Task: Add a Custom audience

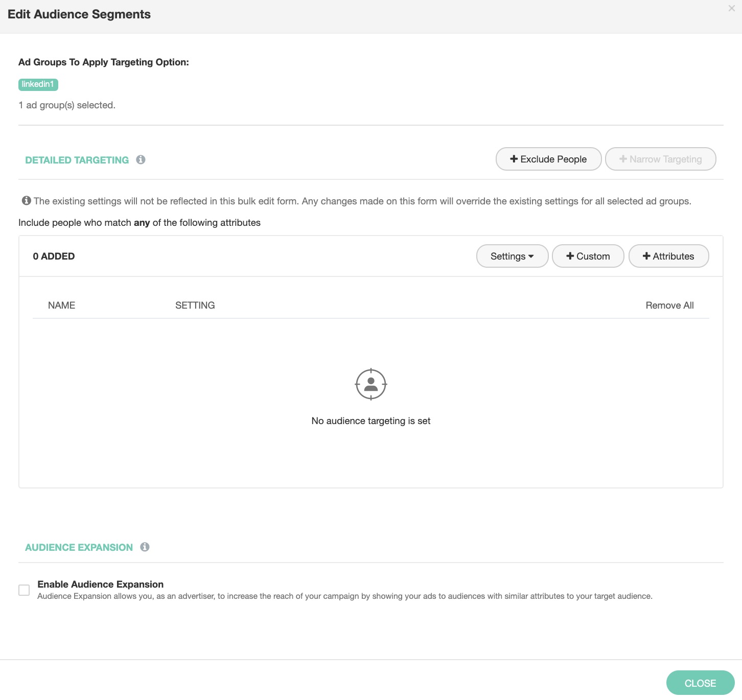Action: tap(588, 256)
